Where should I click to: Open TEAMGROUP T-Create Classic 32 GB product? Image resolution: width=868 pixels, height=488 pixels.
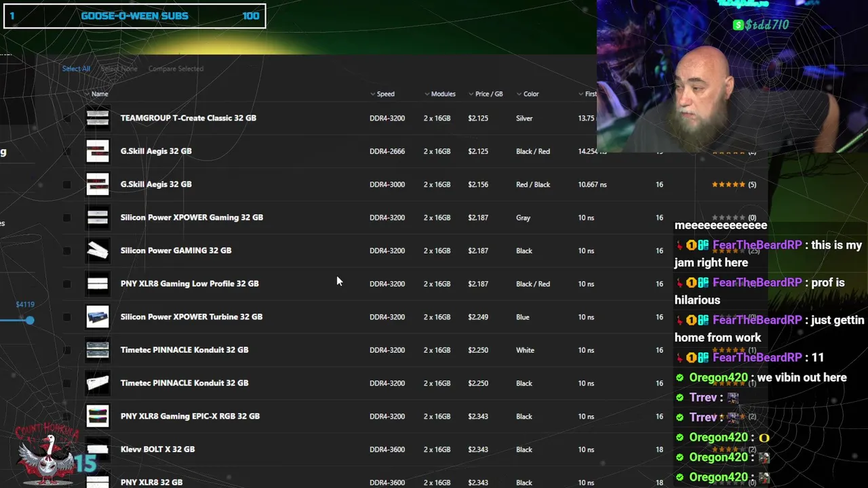(x=189, y=118)
